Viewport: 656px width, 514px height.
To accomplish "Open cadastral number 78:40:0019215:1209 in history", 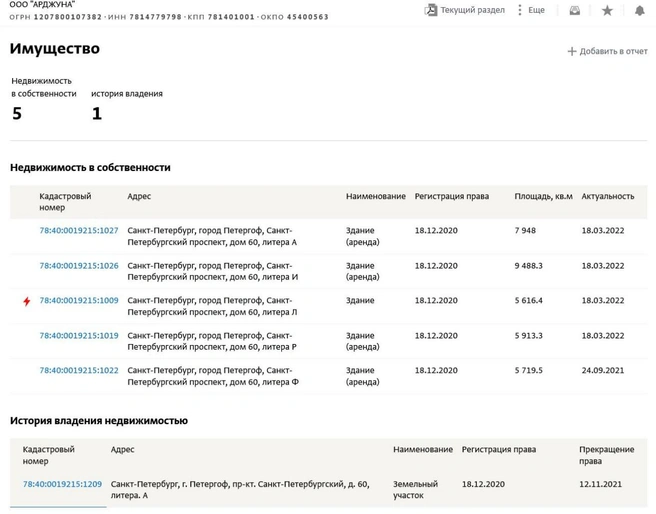I will (x=62, y=484).
